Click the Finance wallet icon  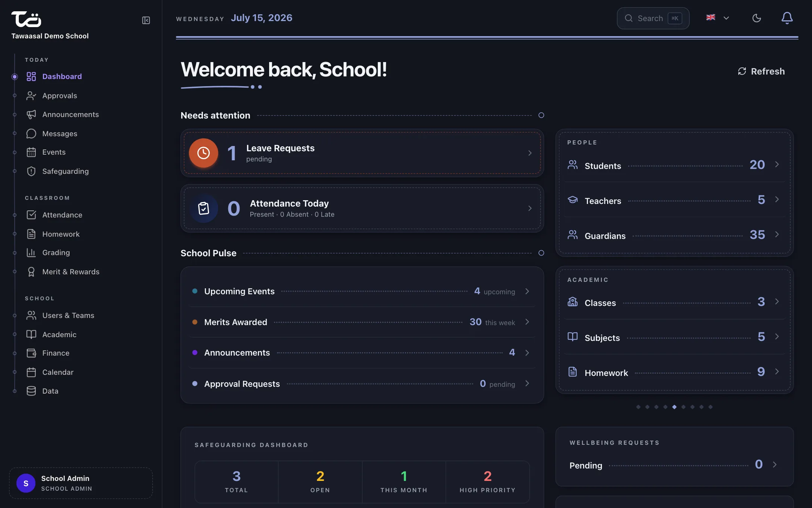tap(31, 353)
